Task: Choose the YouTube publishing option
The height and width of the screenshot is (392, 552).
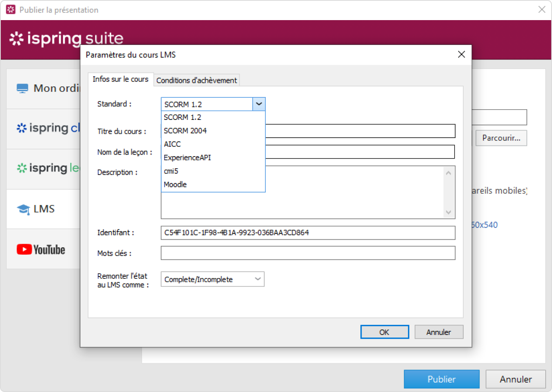Action: click(x=41, y=249)
